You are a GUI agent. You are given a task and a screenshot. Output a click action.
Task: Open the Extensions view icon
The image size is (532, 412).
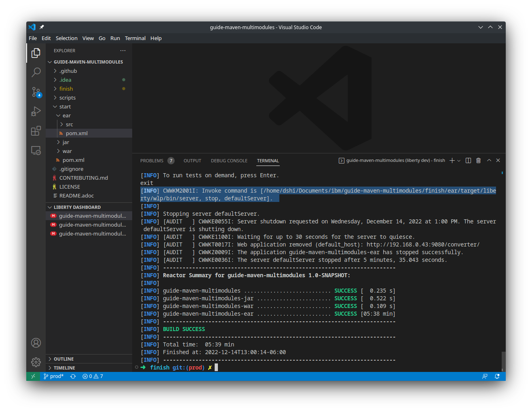click(36, 131)
